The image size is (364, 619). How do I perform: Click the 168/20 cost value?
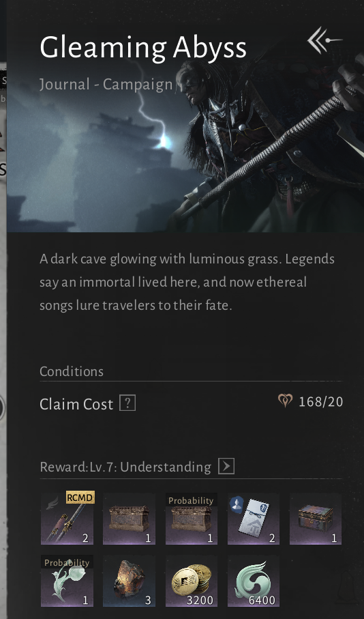(x=321, y=402)
